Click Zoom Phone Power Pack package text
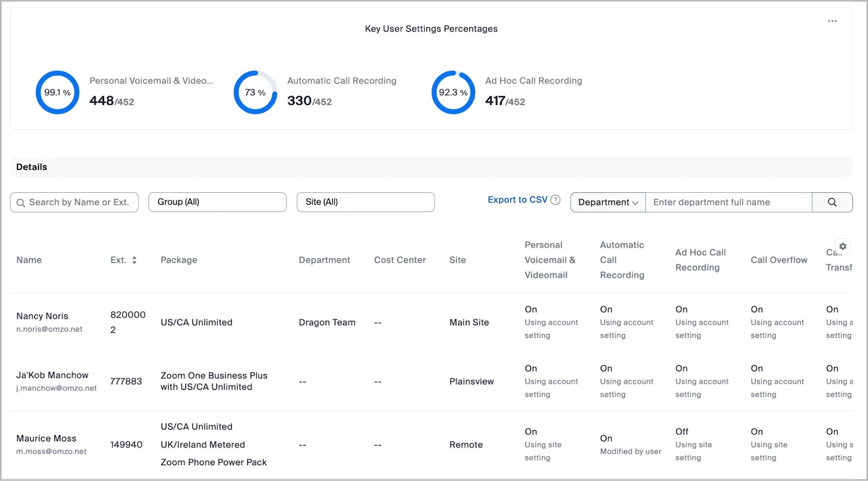 [x=214, y=463]
